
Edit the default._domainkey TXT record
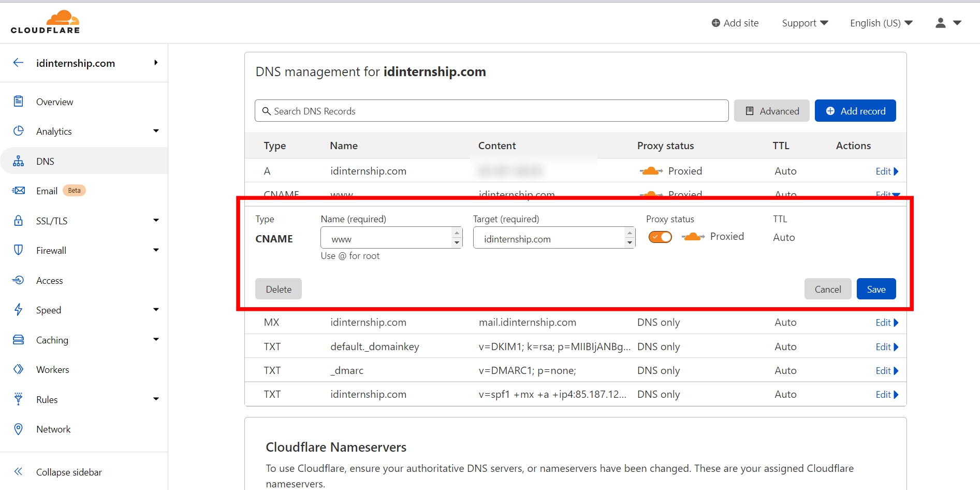[x=887, y=347]
